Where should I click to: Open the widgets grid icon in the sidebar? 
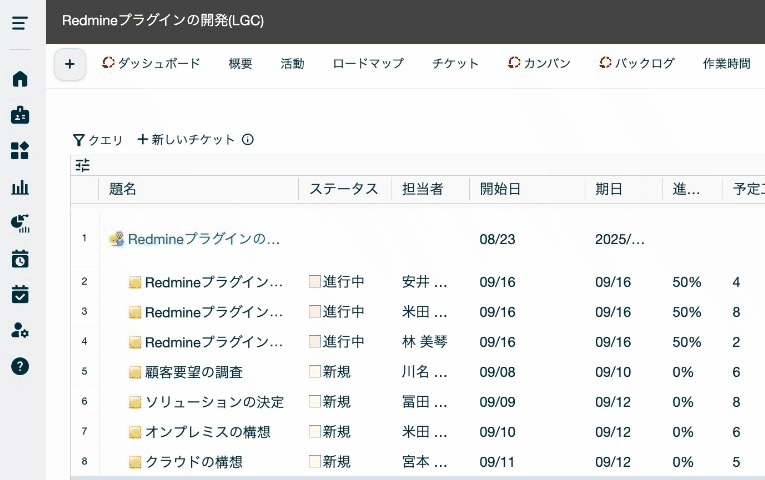(x=20, y=151)
